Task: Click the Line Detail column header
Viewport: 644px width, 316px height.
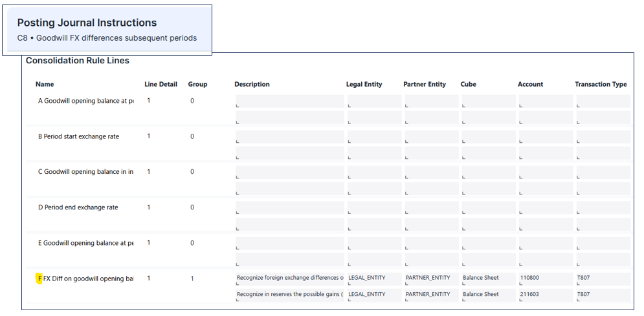Action: point(161,84)
